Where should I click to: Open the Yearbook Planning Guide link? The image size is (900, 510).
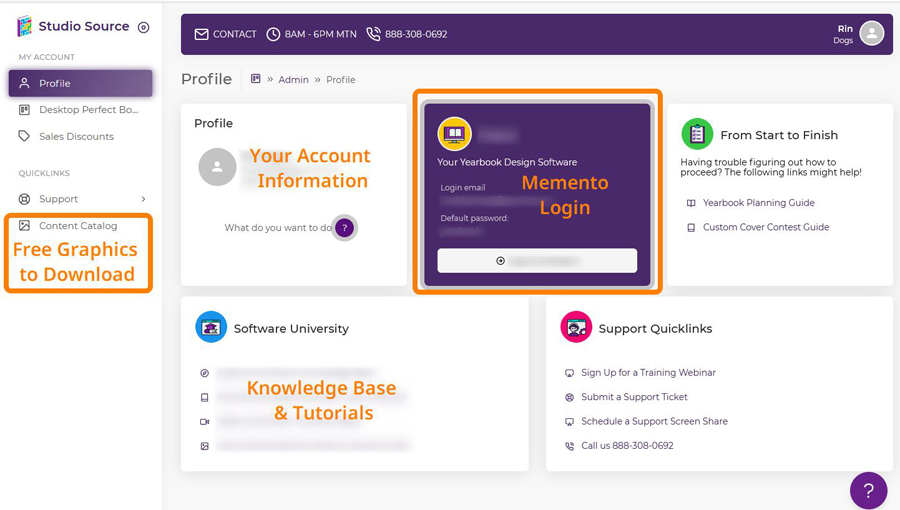pyautogui.click(x=758, y=203)
